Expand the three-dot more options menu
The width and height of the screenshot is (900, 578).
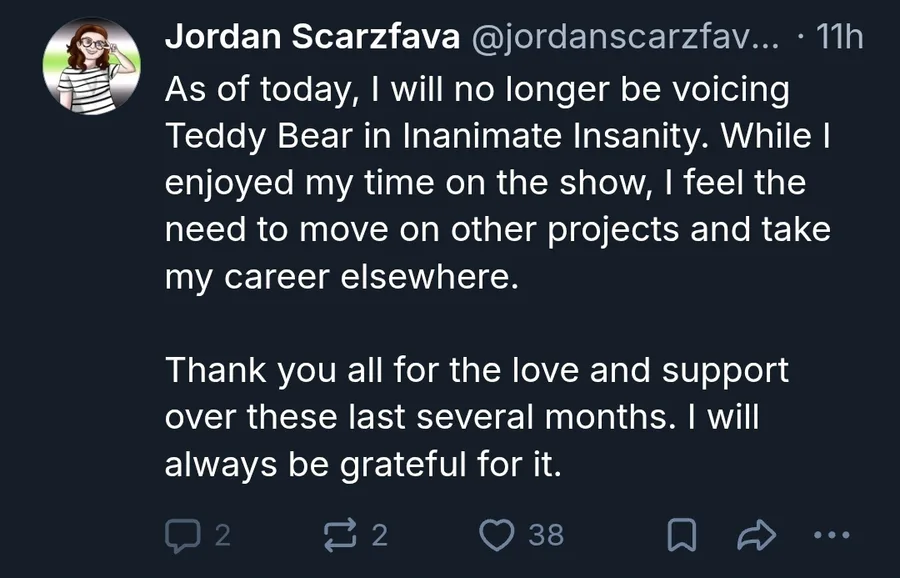[831, 536]
